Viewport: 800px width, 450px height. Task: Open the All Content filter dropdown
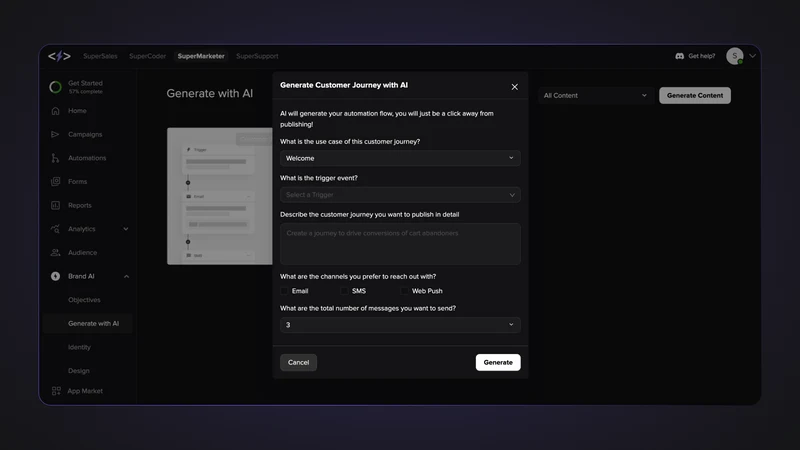point(595,95)
